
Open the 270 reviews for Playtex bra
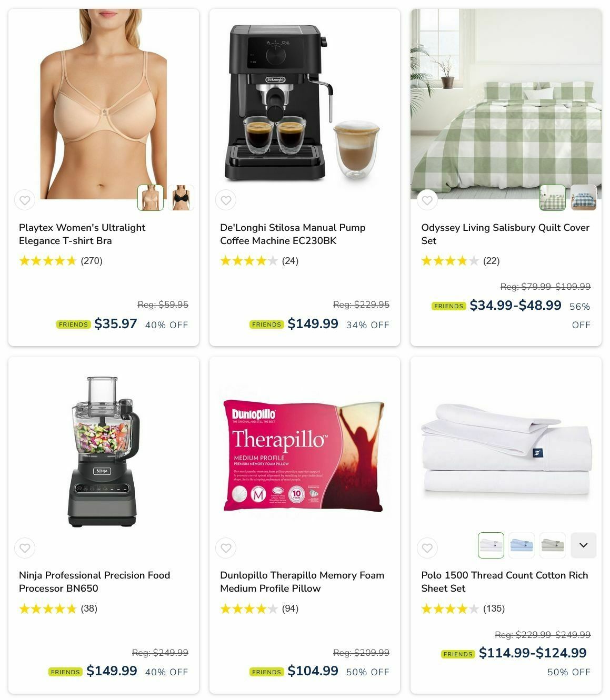(92, 261)
